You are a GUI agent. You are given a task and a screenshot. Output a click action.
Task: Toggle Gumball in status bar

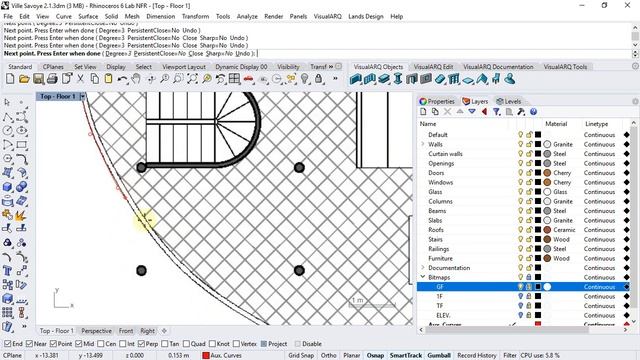click(x=439, y=356)
